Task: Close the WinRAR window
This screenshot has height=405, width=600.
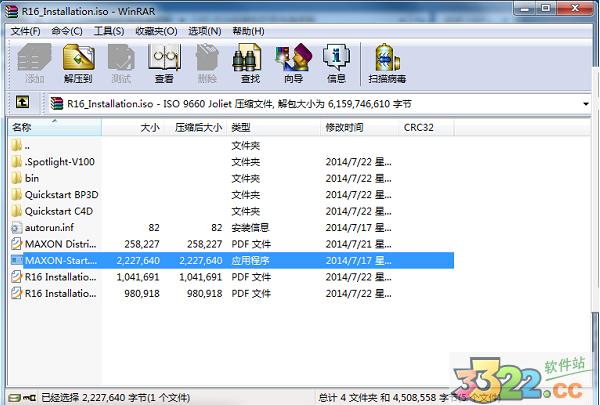Action: [x=575, y=8]
